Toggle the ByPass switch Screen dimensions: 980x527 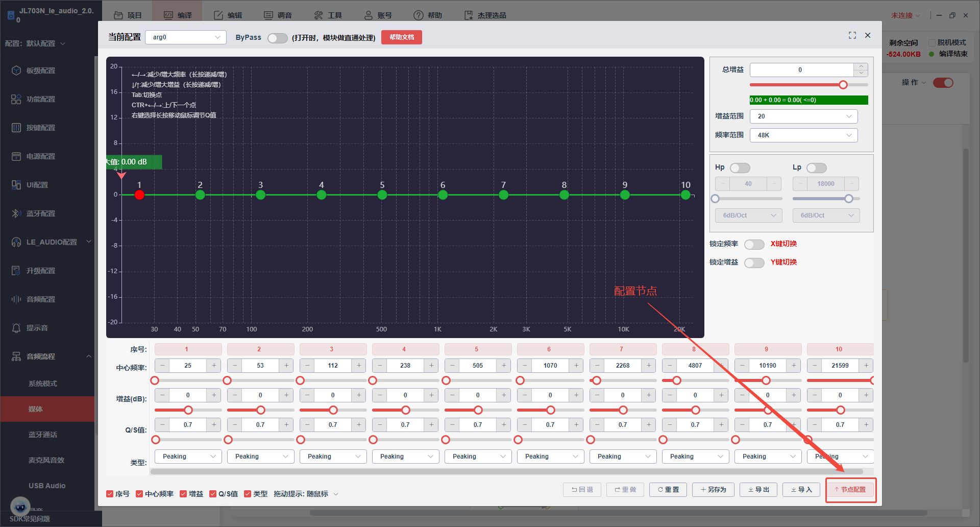277,38
